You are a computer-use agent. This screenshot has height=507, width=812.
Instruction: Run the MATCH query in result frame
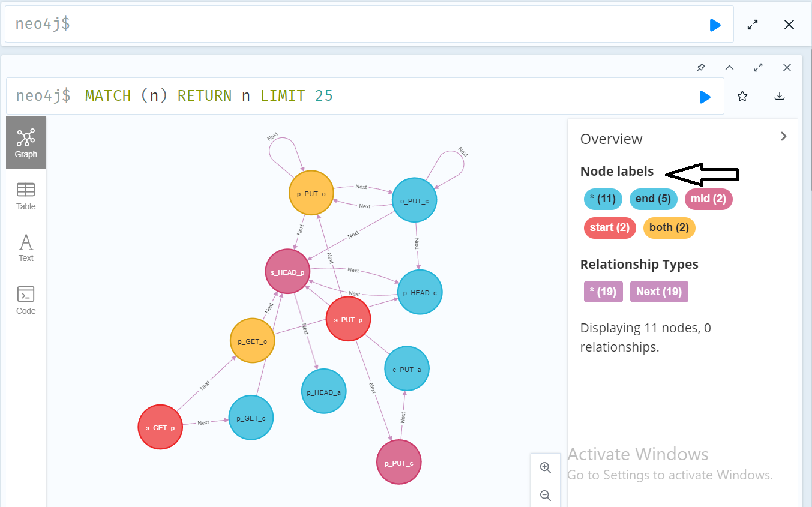click(x=705, y=97)
